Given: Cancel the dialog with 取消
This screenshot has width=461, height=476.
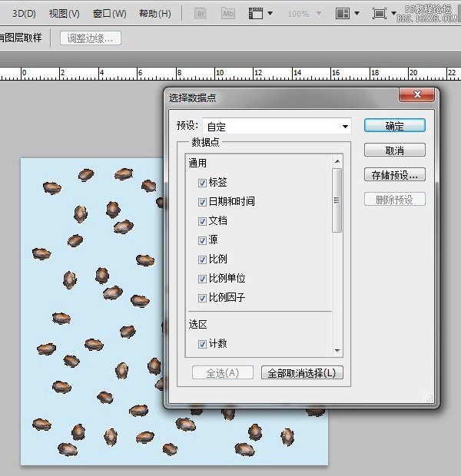Looking at the screenshot, I should [x=394, y=150].
